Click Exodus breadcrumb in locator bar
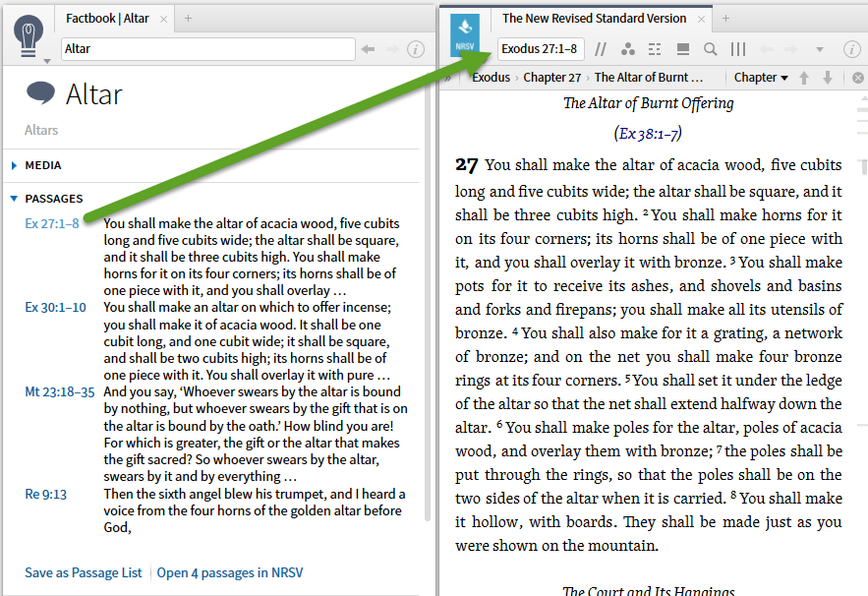Screen dimensions: 868x596 492,78
